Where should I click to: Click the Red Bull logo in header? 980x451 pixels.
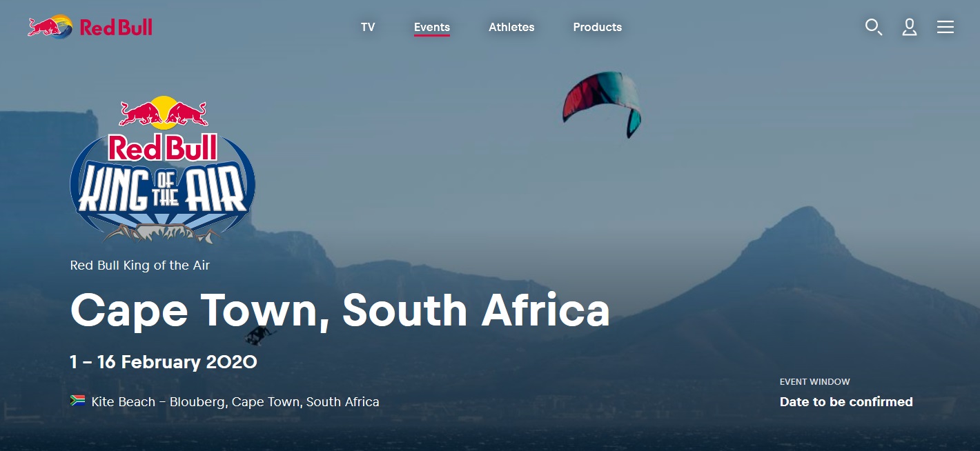(90, 27)
